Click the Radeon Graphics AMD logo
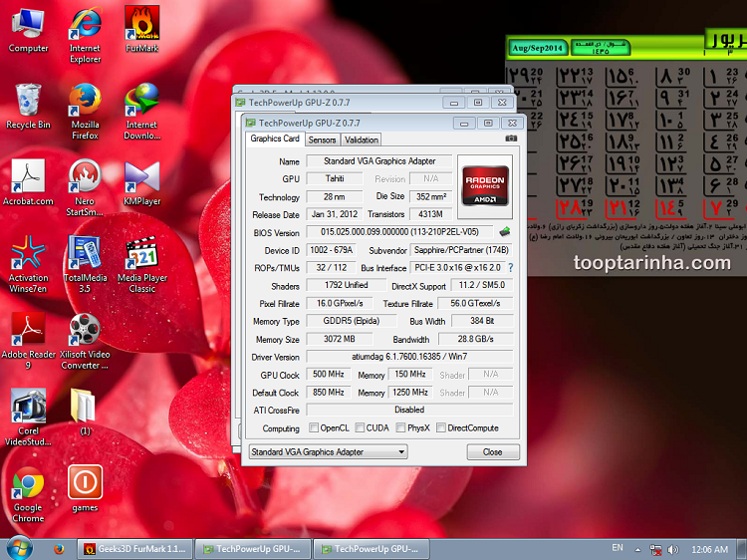Viewport: 747px width, 560px height. tap(485, 186)
